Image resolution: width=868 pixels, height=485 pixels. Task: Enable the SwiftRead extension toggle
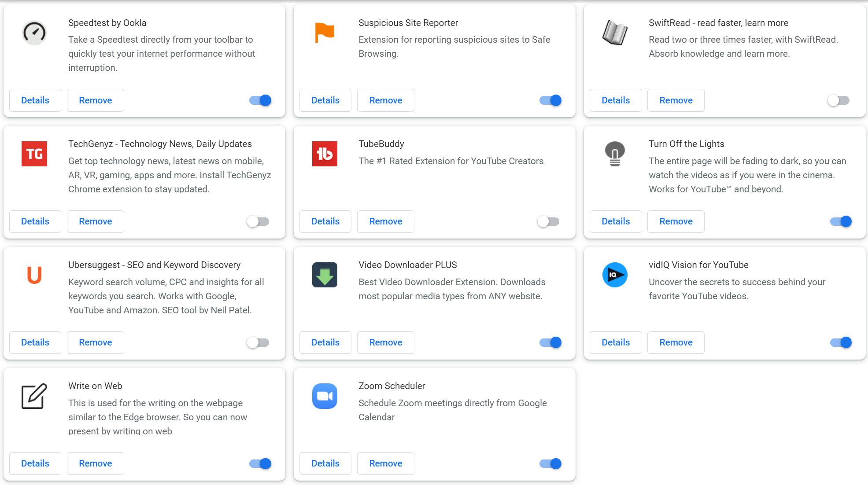[838, 100]
